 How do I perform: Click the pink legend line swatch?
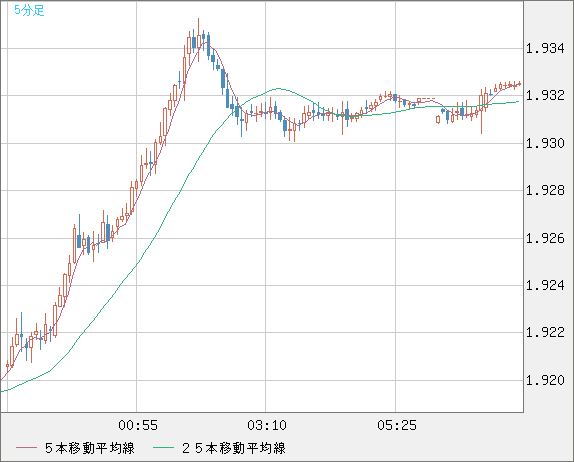[x=26, y=448]
